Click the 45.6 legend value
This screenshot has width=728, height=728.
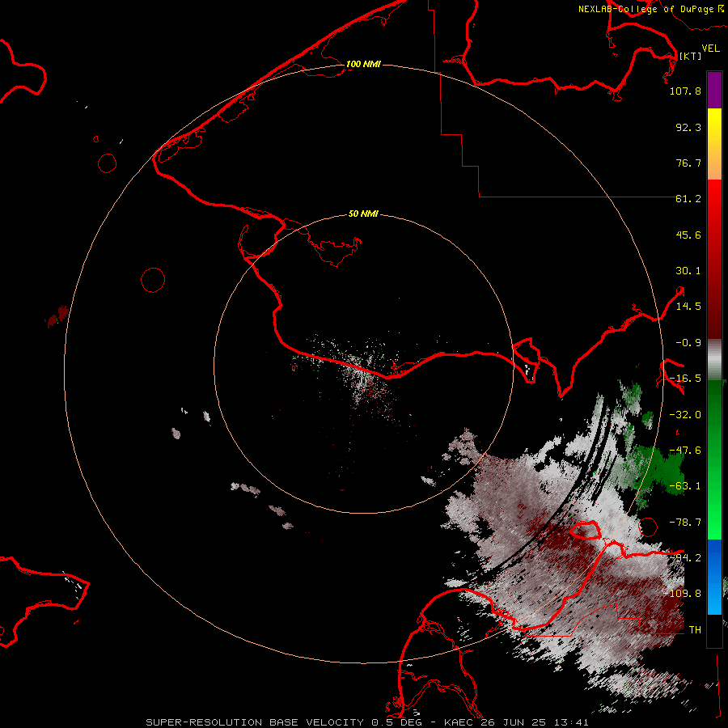688,235
